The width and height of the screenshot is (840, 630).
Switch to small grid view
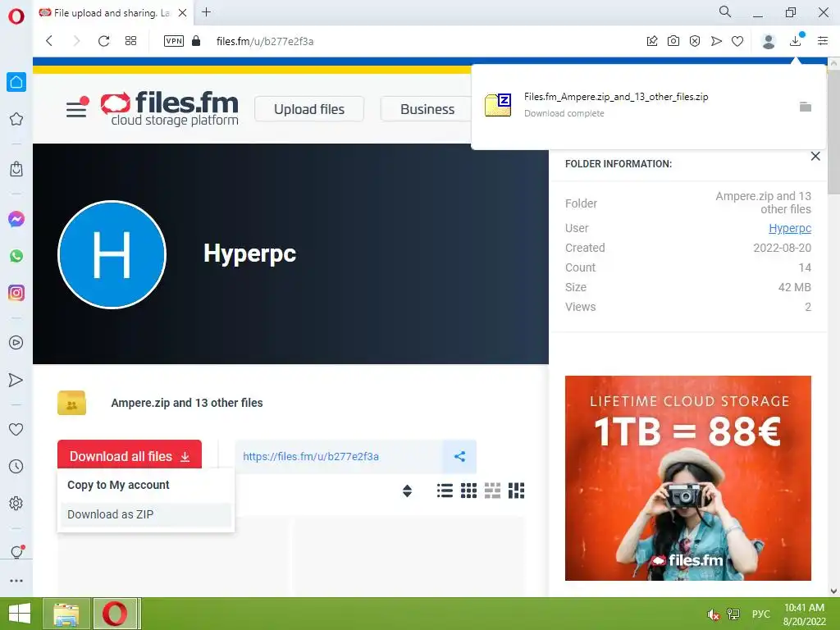[468, 491]
